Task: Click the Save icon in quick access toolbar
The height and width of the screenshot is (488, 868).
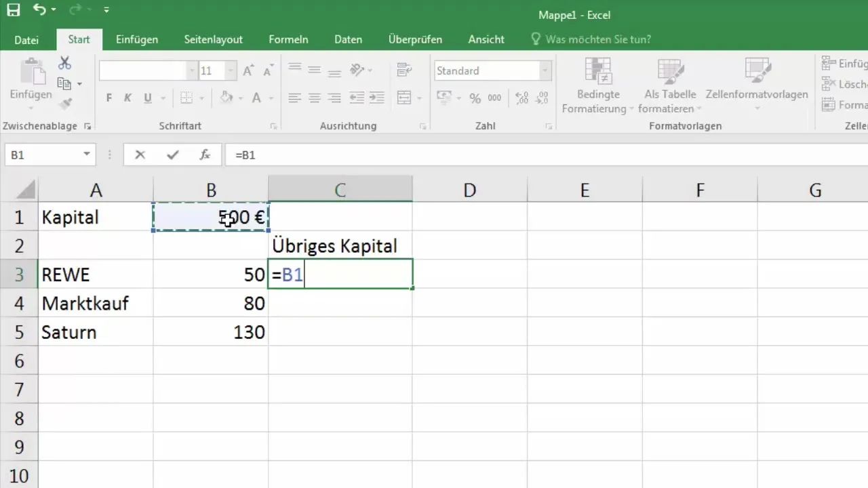Action: (14, 10)
